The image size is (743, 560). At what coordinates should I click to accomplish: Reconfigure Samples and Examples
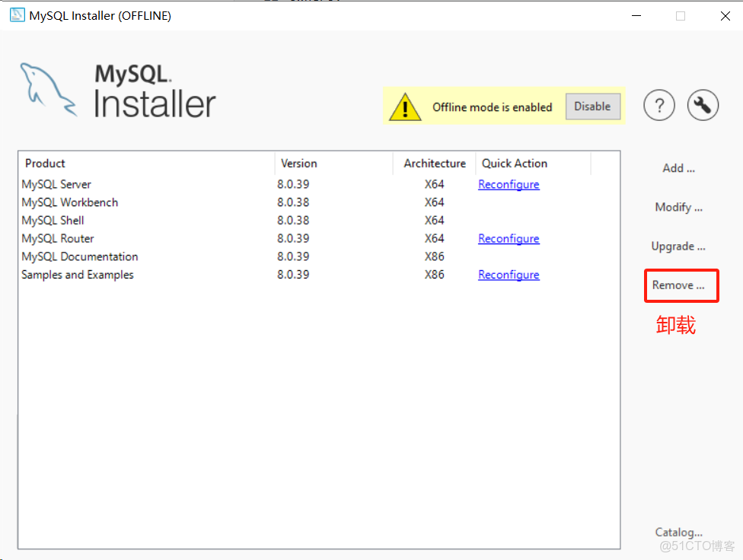(509, 275)
